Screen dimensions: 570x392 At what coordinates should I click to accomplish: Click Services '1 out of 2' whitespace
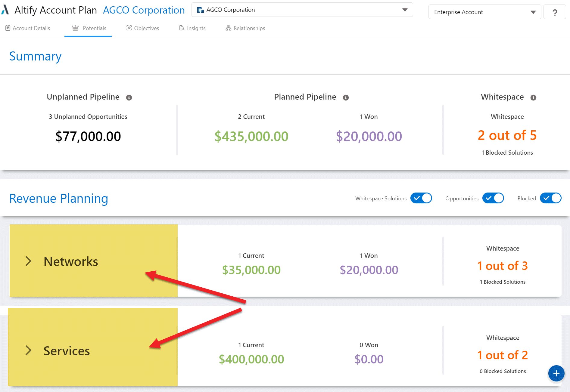[503, 355]
